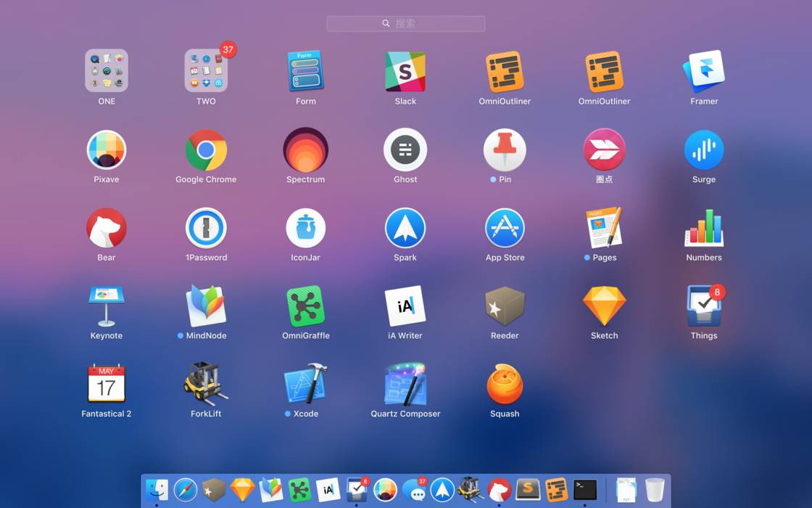Screen dimensions: 812x508
Task: Click the Reeder icon in the Dock
Action: 214,490
